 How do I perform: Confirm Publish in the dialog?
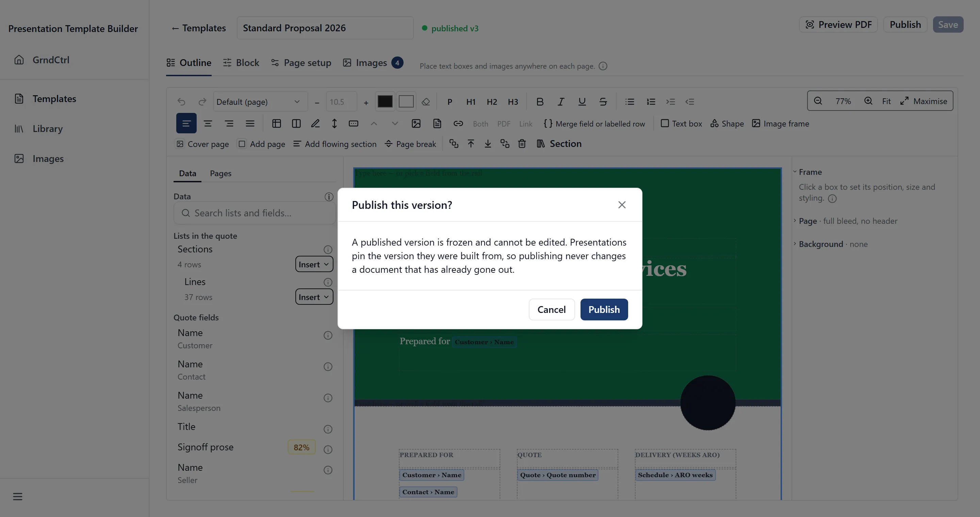point(604,310)
